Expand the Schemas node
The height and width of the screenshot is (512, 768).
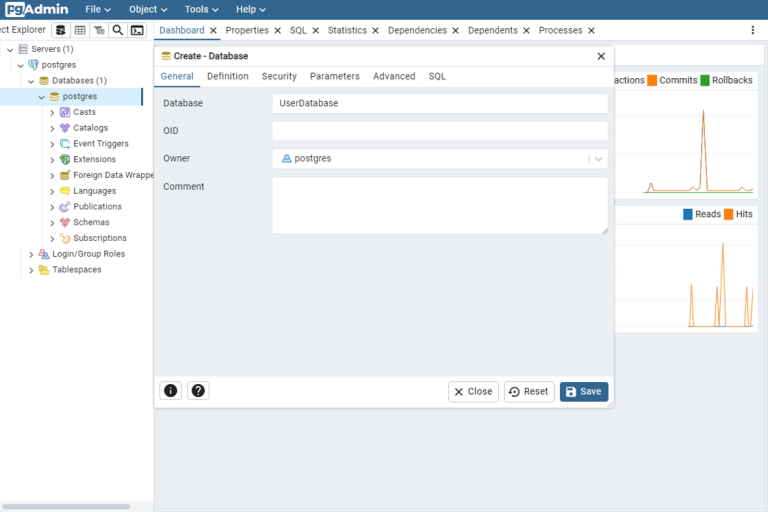coord(52,223)
